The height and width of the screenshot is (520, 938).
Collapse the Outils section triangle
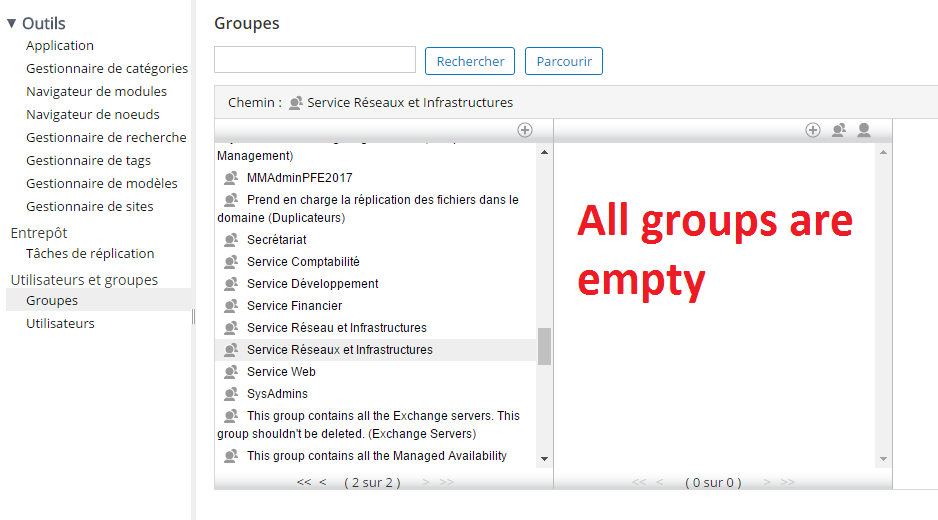tap(11, 23)
